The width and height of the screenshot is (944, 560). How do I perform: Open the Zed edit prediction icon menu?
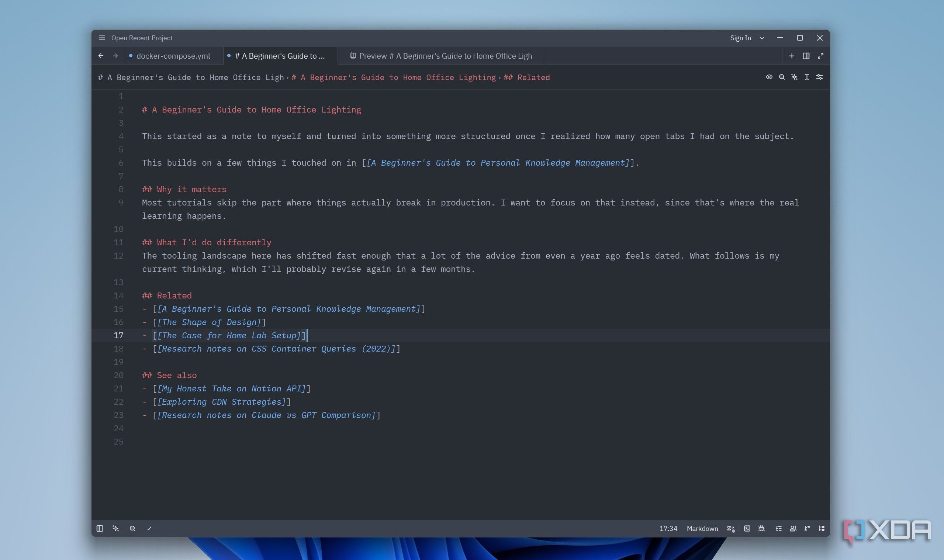click(x=731, y=528)
